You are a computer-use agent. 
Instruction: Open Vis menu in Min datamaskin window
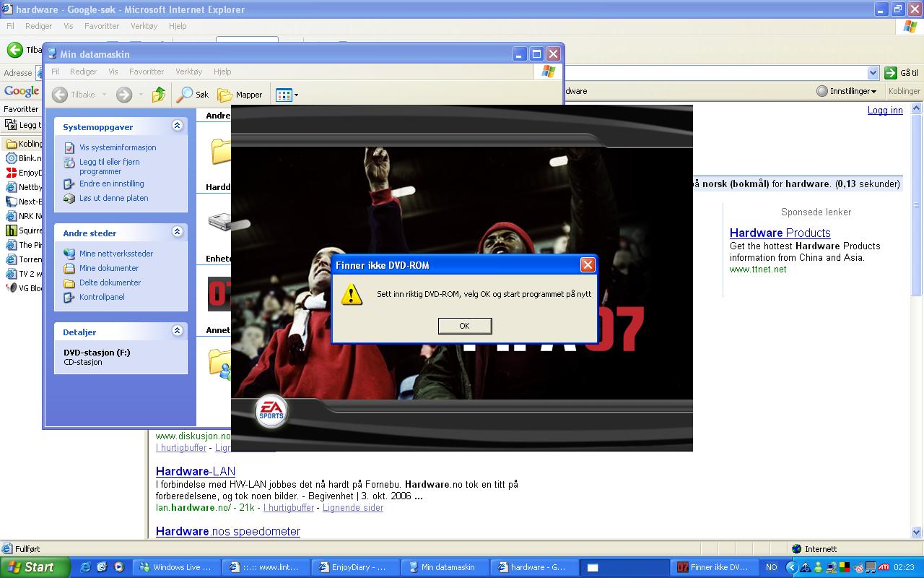pos(113,72)
